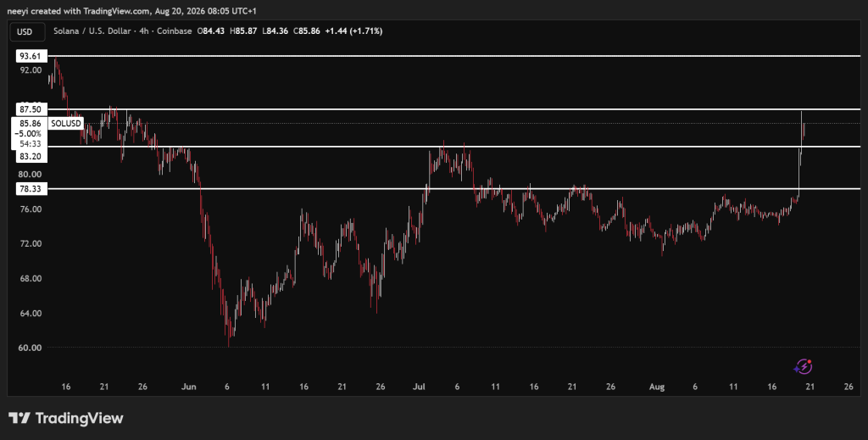The width and height of the screenshot is (868, 440).
Task: Click the 80.00 axis tick
Action: 31,175
